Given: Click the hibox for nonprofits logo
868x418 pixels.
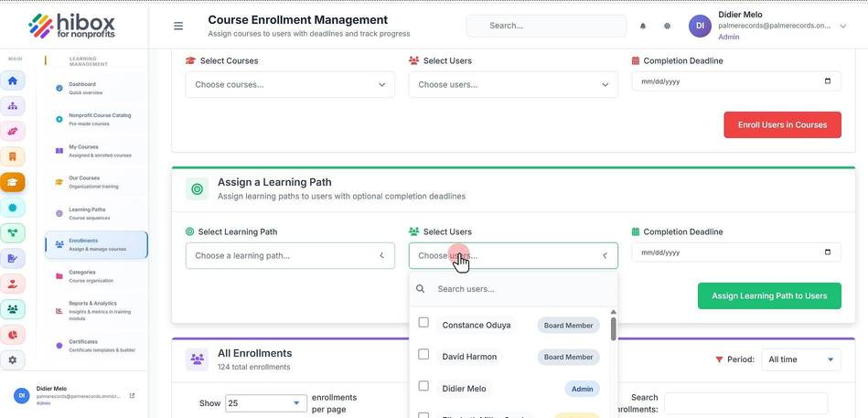Looking at the screenshot, I should [72, 26].
